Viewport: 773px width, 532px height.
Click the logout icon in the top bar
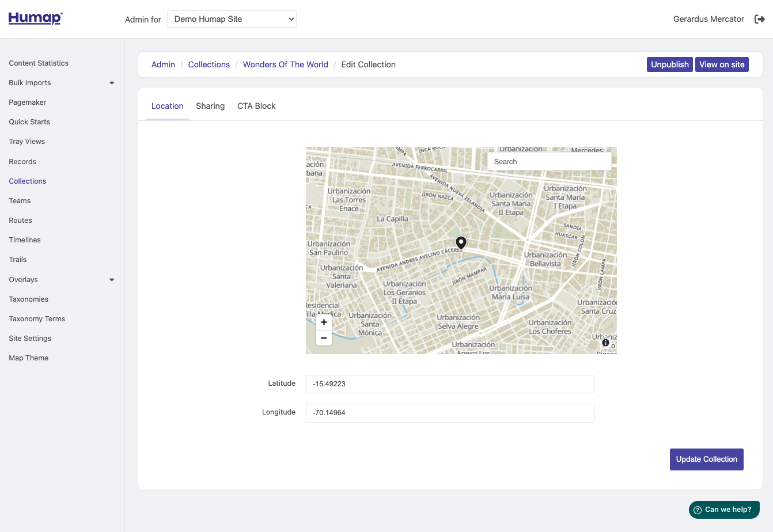tap(760, 18)
